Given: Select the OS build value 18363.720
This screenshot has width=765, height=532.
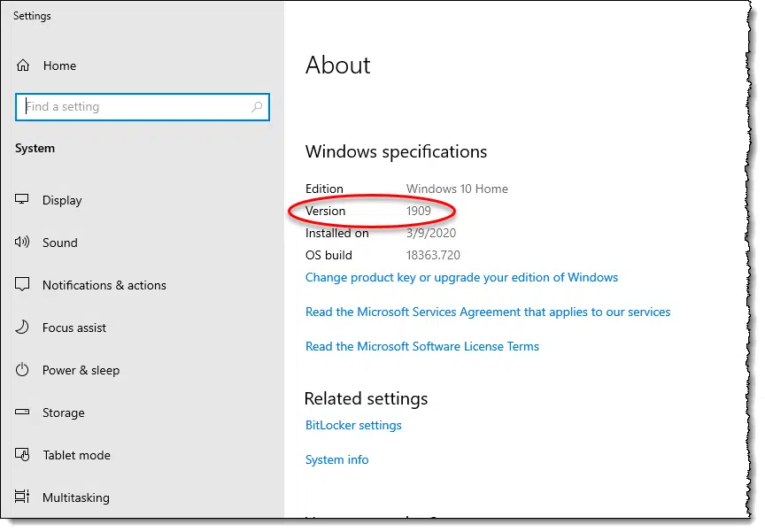Looking at the screenshot, I should [x=433, y=255].
